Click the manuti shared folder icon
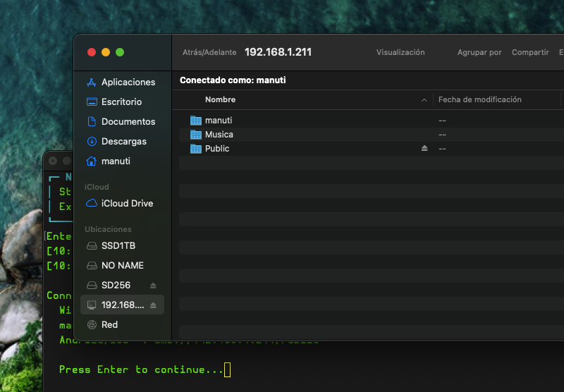564x392 pixels. click(196, 120)
